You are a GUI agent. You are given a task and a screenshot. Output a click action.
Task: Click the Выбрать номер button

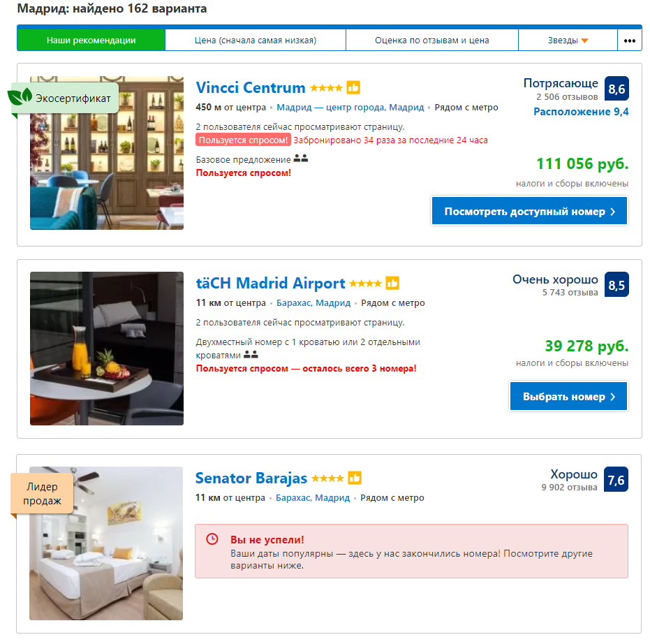(568, 396)
